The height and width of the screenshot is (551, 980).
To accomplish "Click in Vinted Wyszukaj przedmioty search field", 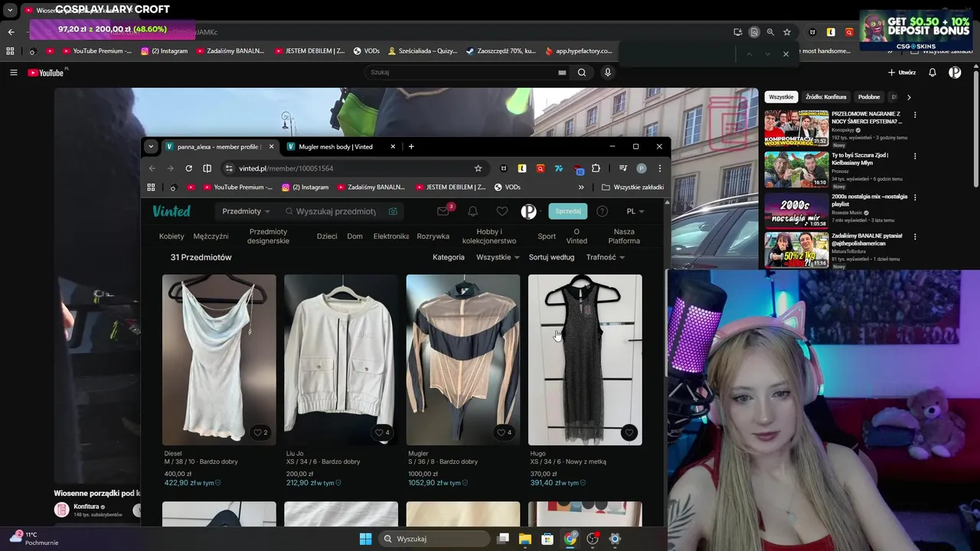I will [x=335, y=211].
